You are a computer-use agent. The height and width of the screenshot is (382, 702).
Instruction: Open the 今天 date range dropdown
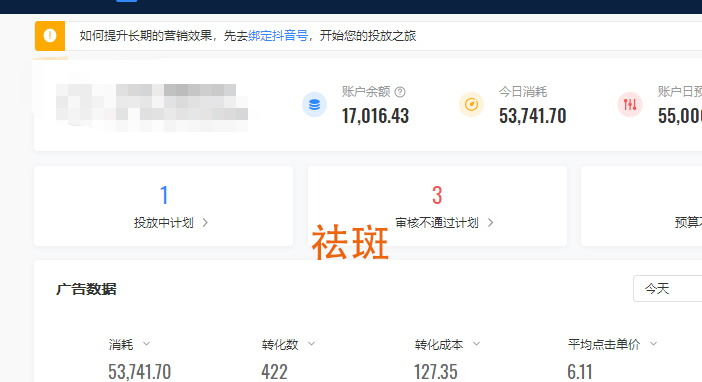(x=668, y=288)
